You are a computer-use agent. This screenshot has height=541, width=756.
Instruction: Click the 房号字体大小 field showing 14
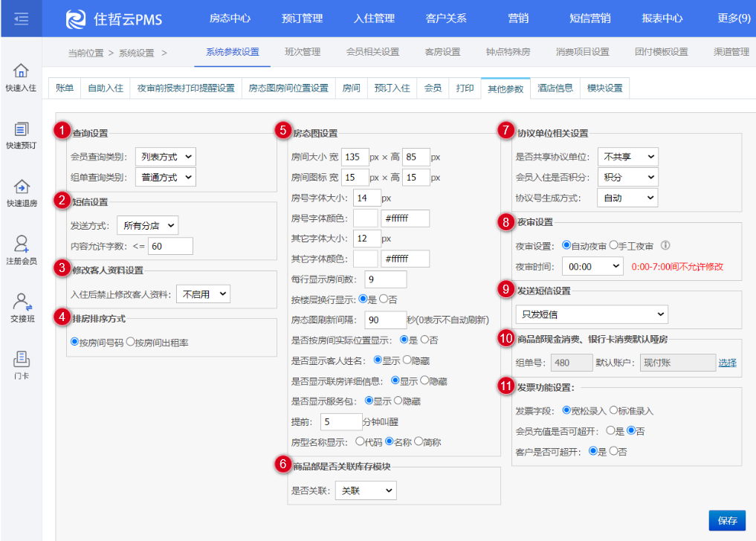click(x=367, y=198)
